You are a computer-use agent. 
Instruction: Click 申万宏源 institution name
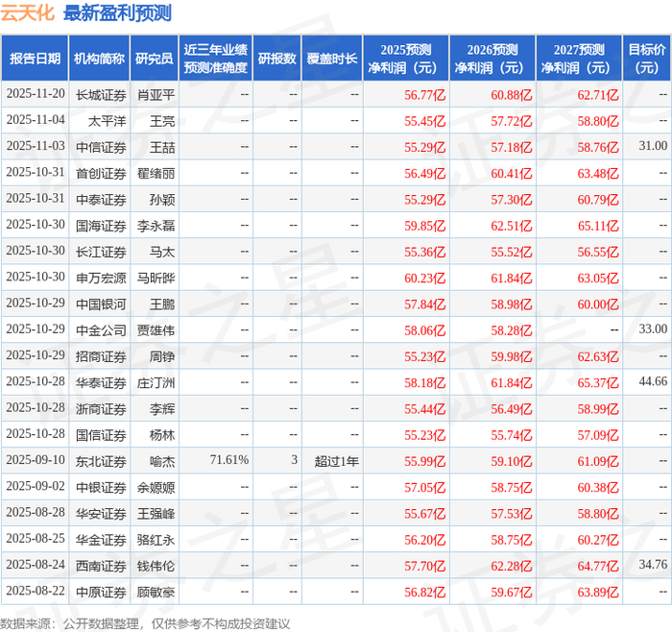[101, 278]
